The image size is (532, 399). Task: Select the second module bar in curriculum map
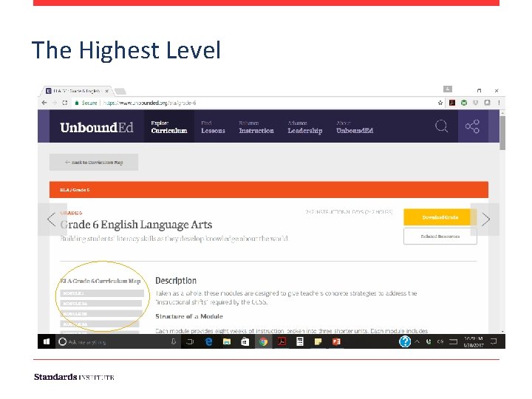(101, 304)
